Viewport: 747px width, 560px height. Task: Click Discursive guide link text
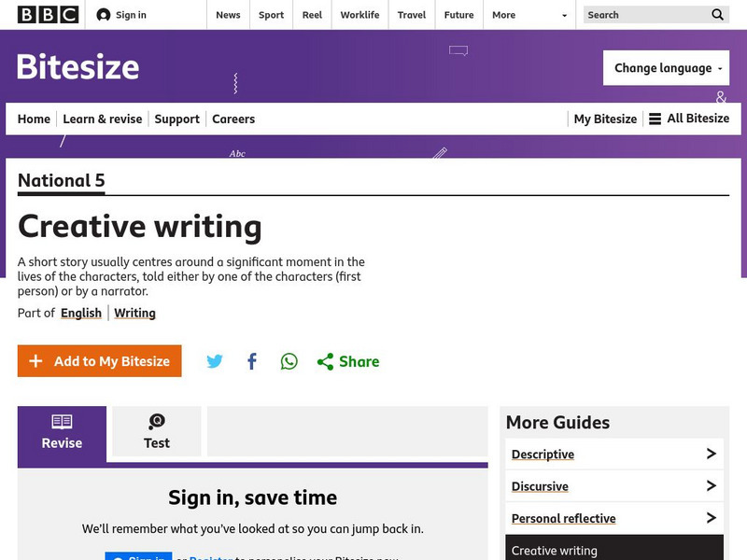tap(540, 486)
